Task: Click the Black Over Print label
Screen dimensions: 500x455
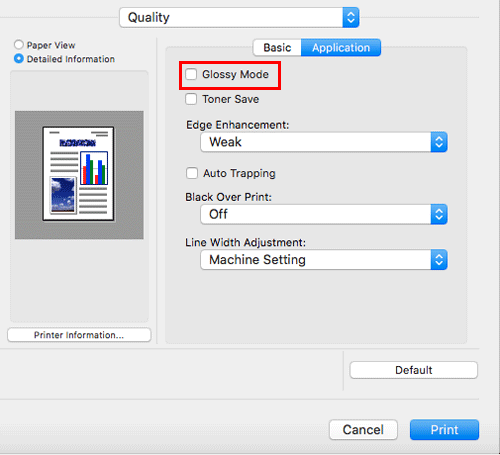Action: click(228, 197)
